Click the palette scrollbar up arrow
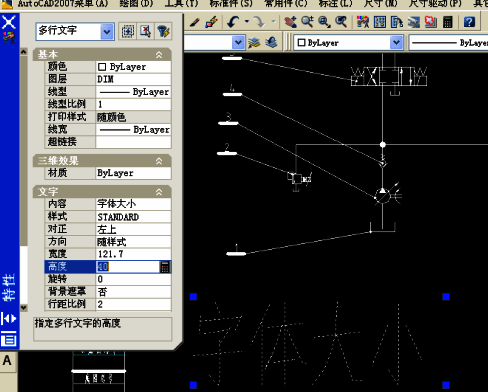Screen dimensions: 488x392 (x=23, y=52)
